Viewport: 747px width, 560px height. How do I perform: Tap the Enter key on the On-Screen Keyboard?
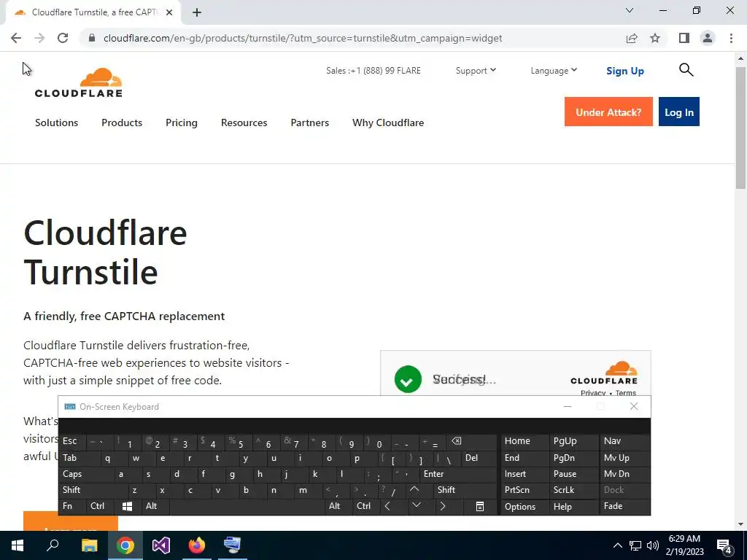[458, 474]
